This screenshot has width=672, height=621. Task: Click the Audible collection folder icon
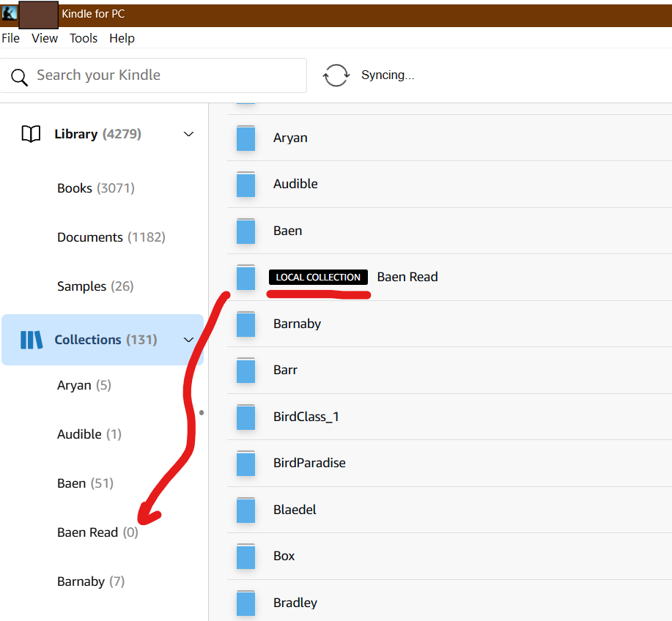[246, 184]
